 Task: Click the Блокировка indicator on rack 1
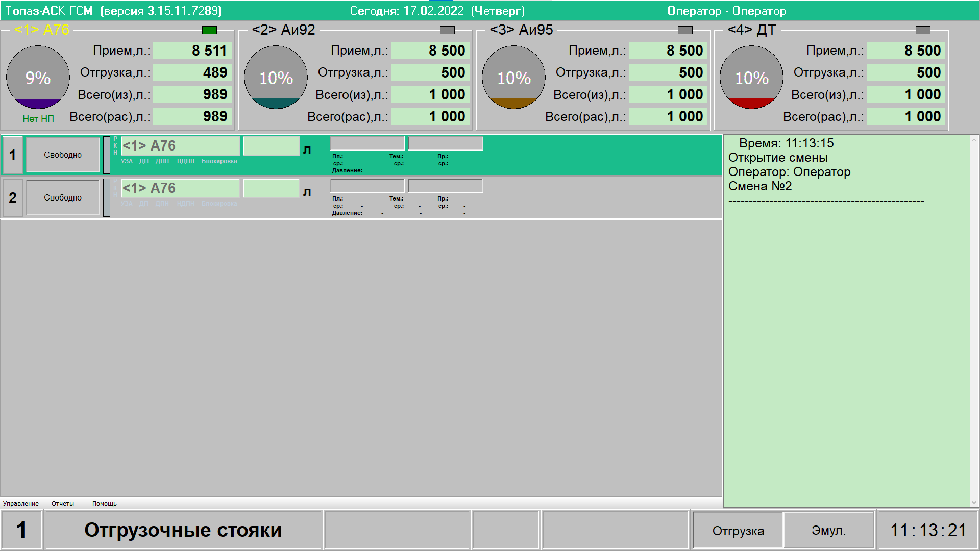coord(219,161)
